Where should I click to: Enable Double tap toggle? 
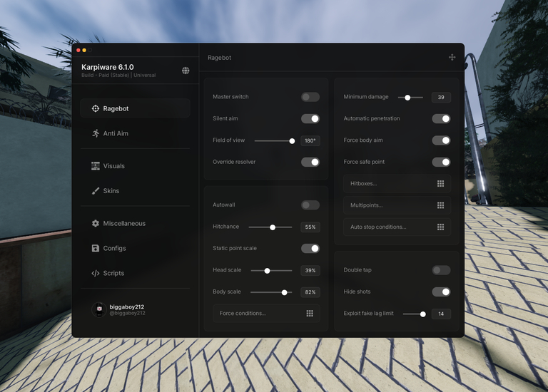click(x=441, y=270)
